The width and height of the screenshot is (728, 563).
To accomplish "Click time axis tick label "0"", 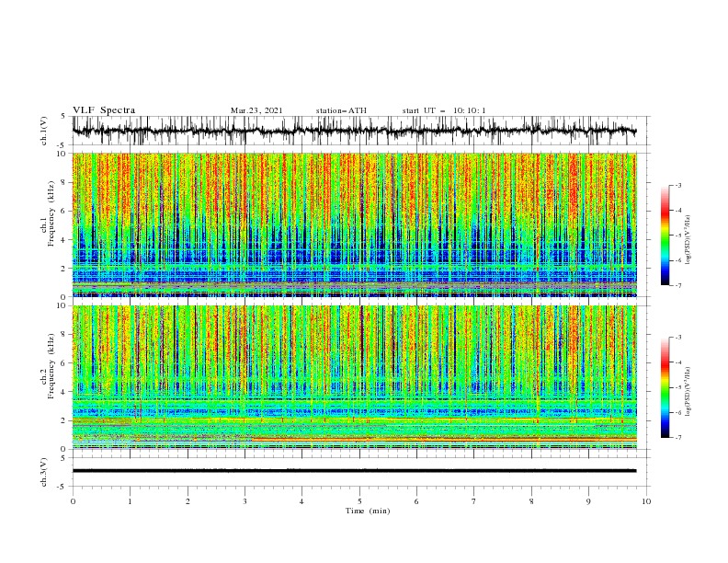I will (73, 501).
